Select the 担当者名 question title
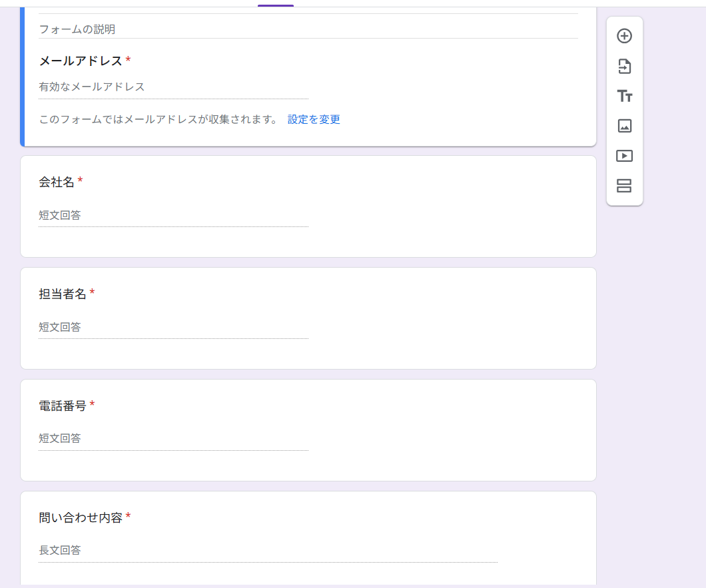 click(x=63, y=294)
